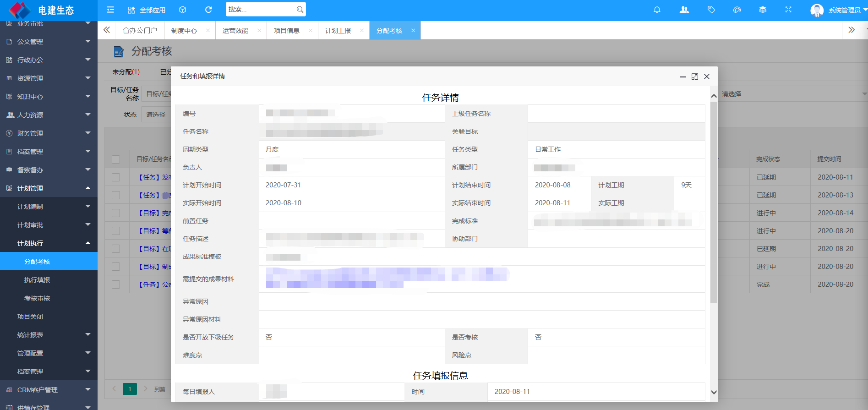Screen dimensions: 868x410
Task: Click the system admin avatar
Action: [817, 10]
